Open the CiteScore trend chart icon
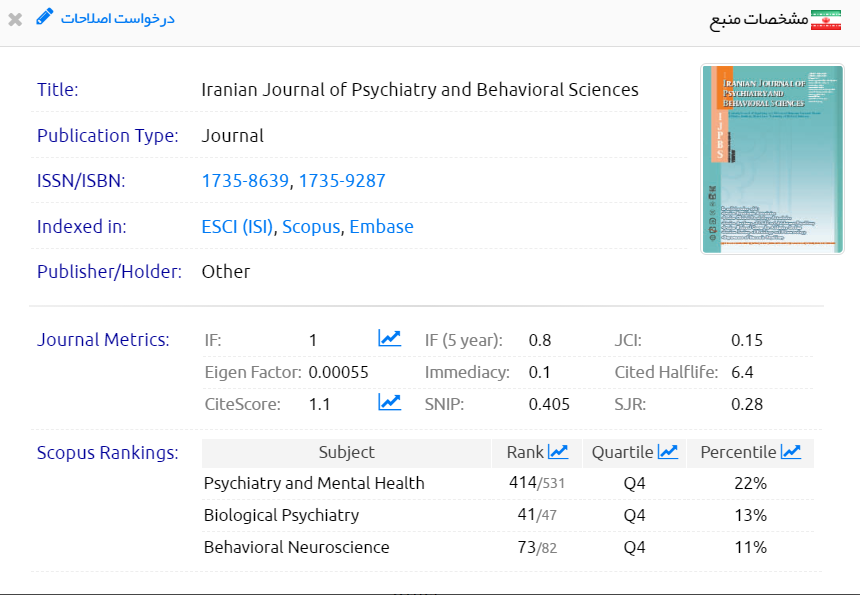The image size is (860, 595). coord(389,403)
